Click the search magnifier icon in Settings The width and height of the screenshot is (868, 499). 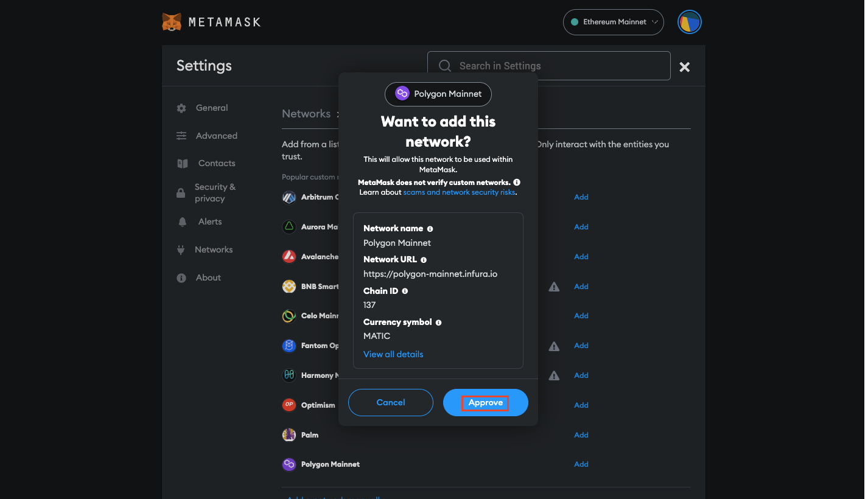(444, 65)
